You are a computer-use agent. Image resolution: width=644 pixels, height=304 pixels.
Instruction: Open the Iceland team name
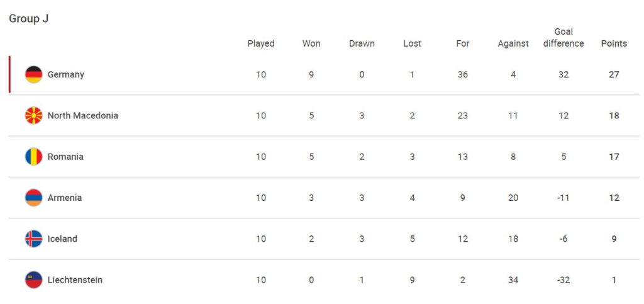[x=62, y=239]
